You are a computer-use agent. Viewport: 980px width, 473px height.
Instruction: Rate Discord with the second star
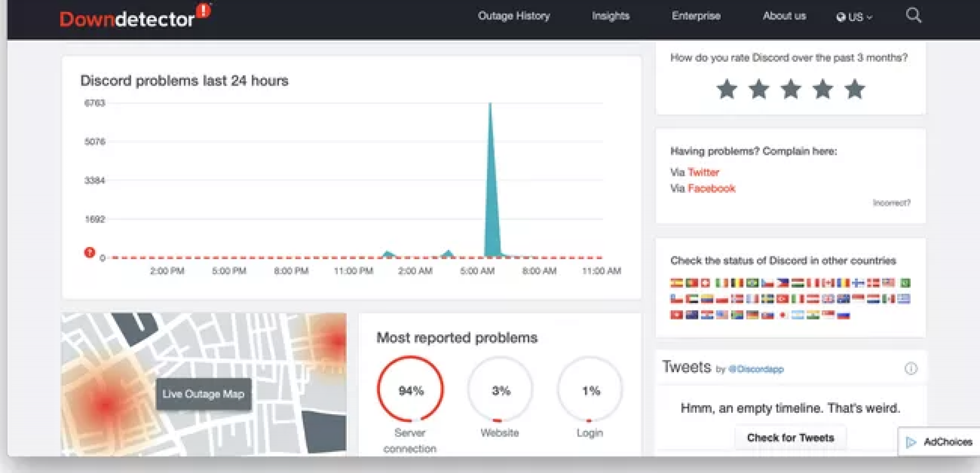[x=759, y=89]
